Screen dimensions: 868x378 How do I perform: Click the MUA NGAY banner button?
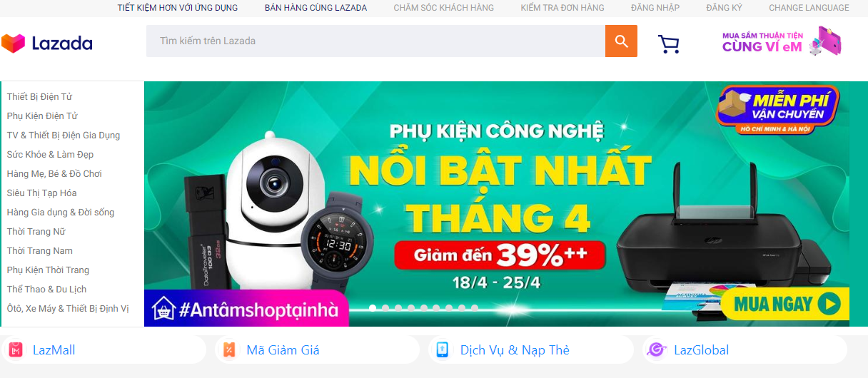point(785,305)
